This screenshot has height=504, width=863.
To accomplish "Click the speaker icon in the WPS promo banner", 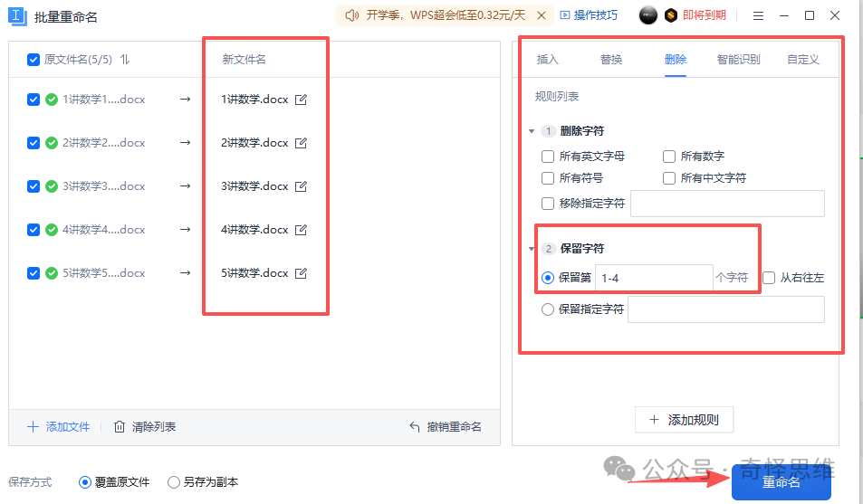I will point(352,15).
